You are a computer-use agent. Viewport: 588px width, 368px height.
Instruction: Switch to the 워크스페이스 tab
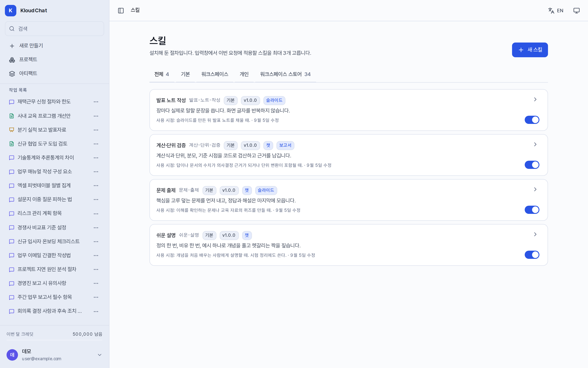[x=215, y=74]
